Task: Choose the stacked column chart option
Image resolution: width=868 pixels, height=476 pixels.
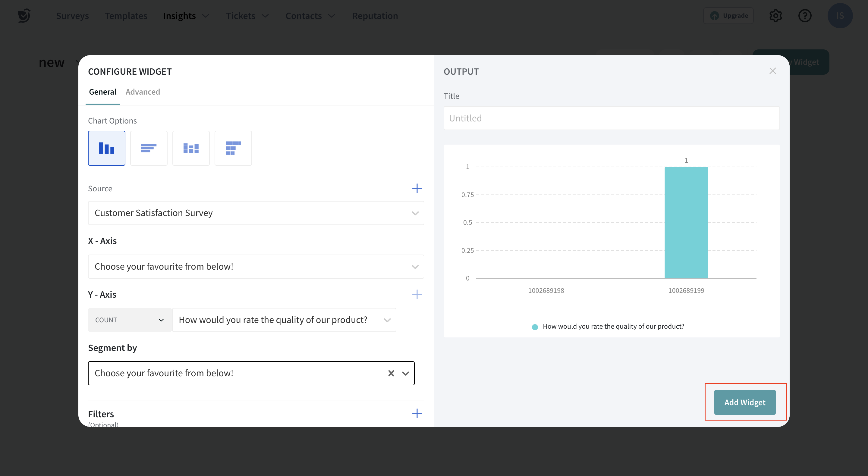Action: pos(191,148)
